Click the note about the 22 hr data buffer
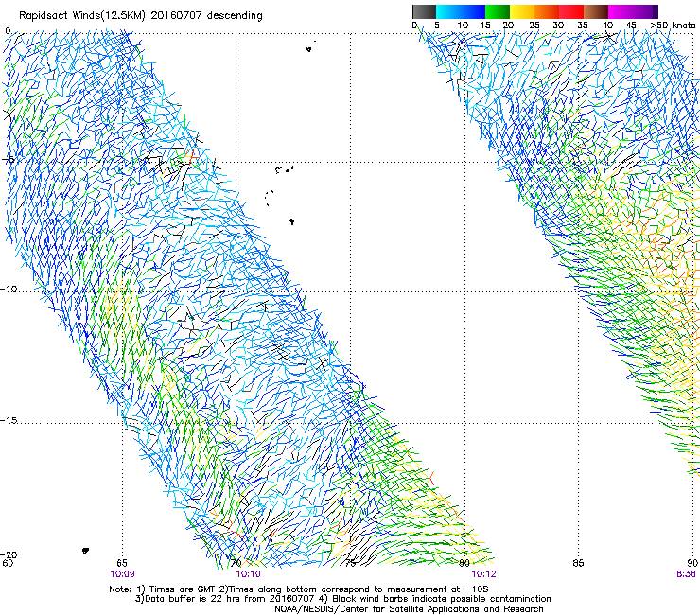The height and width of the screenshot is (615, 700). tap(342, 599)
